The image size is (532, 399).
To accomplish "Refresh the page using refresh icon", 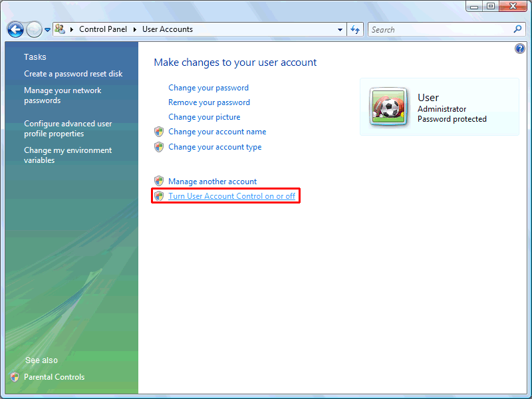I will tap(355, 29).
